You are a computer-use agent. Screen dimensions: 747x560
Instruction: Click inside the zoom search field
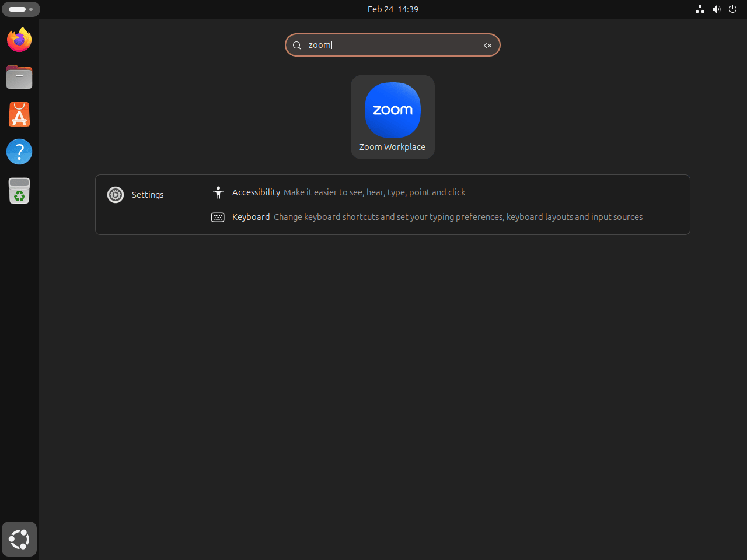coord(392,45)
